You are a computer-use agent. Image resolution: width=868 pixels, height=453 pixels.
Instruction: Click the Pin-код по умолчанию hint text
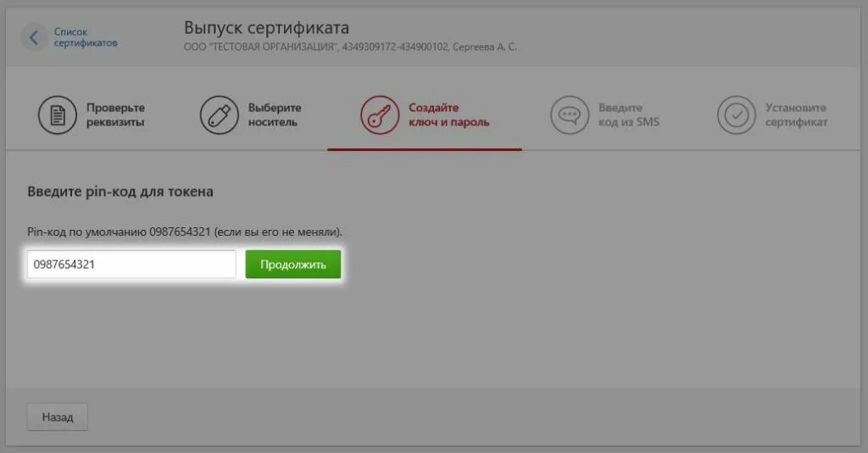pos(184,232)
